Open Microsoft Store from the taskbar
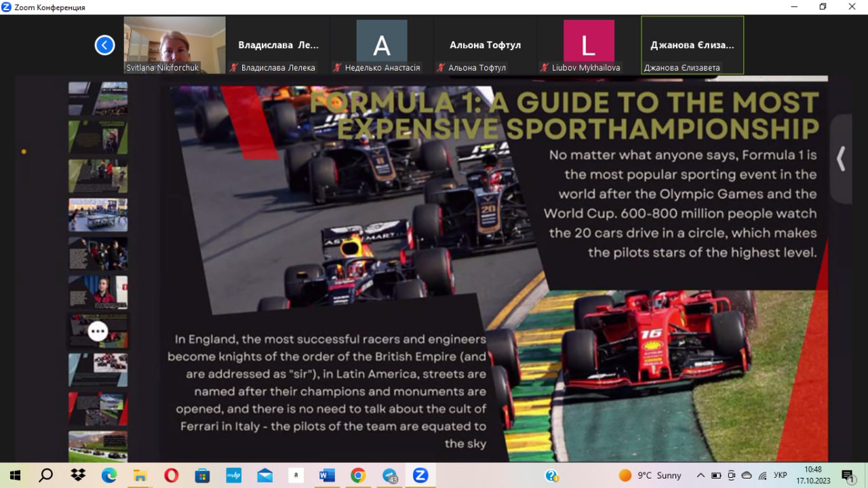The image size is (868, 488). click(x=202, y=476)
